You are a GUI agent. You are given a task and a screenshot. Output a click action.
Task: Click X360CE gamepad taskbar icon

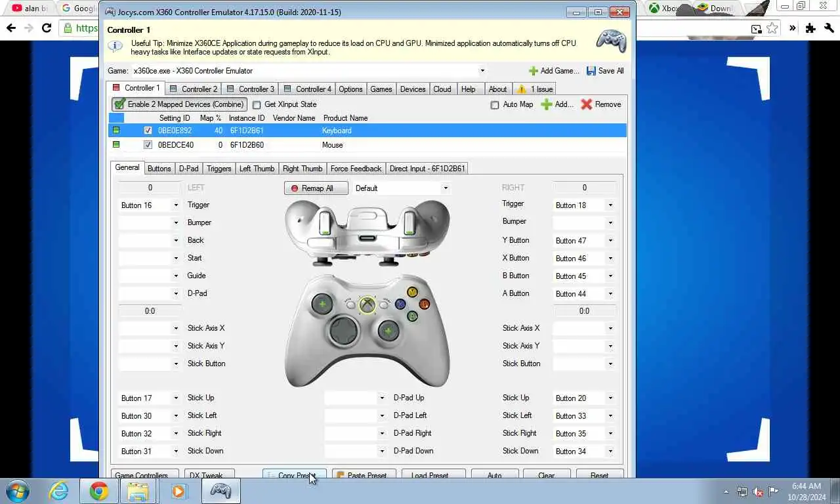220,491
